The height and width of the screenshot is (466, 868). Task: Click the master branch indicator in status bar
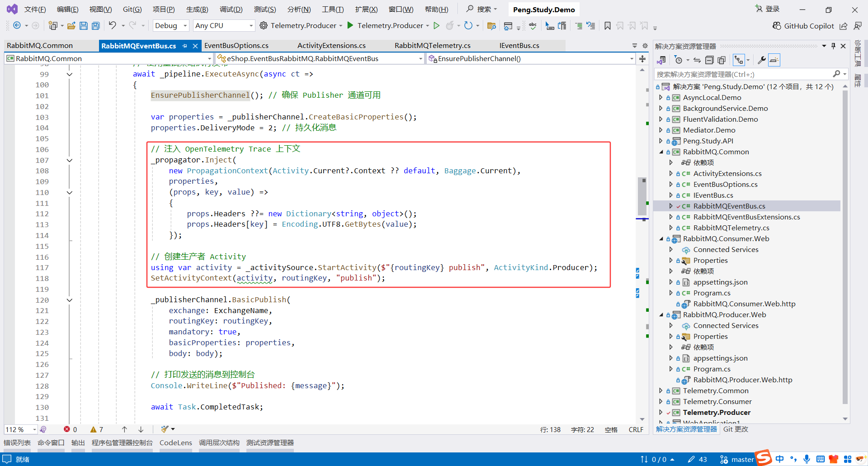click(x=737, y=460)
